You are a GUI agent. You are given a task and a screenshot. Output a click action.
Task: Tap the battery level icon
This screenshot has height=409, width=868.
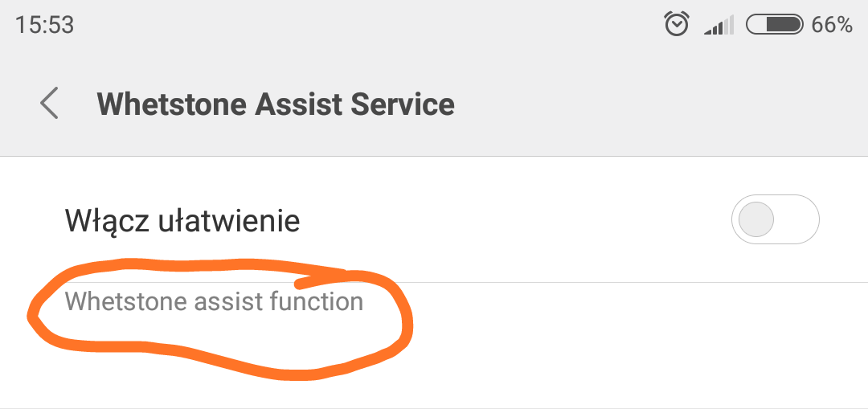tap(775, 25)
